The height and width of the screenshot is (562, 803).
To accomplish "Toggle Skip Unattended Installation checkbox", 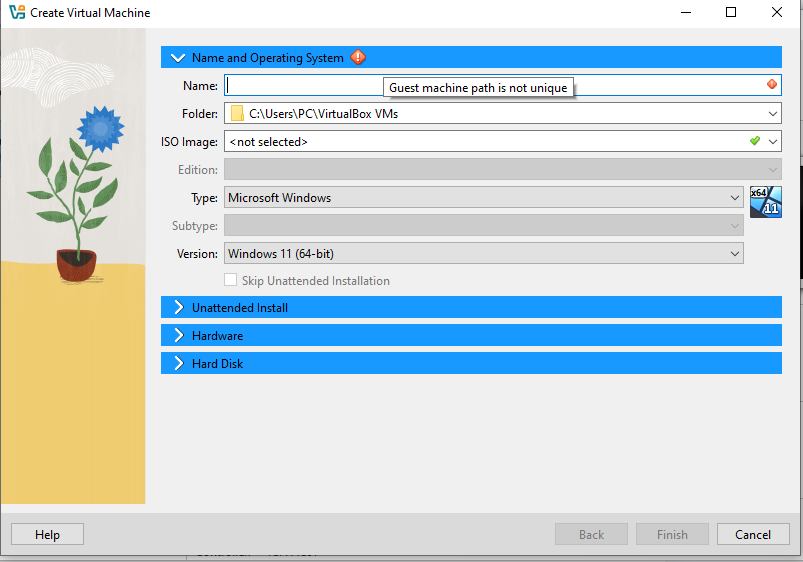I will 231,281.
